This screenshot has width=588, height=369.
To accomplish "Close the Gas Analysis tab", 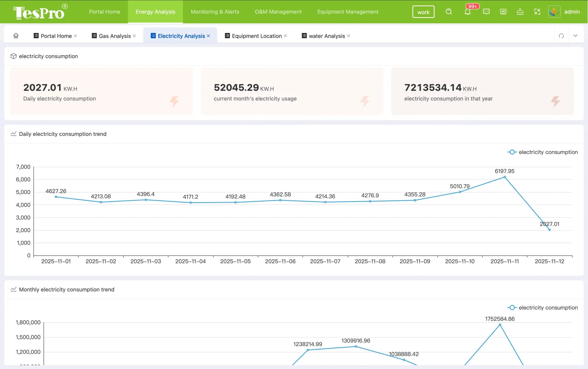I will pos(134,36).
